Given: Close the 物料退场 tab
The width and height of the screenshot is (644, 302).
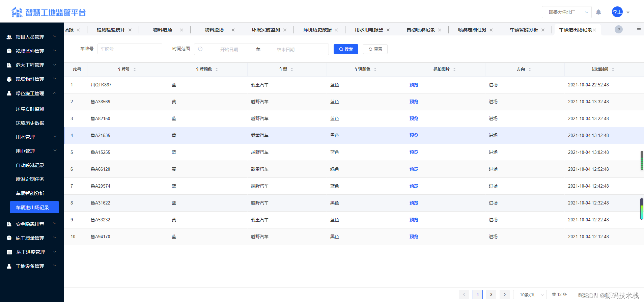Looking at the screenshot, I should (x=233, y=30).
